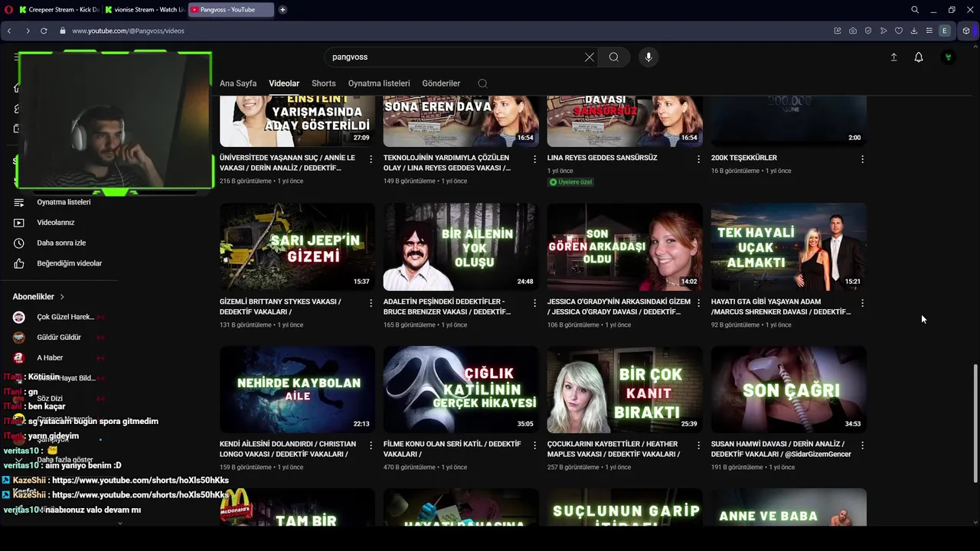The width and height of the screenshot is (980, 551).
Task: Go back with the browser back arrow
Action: pos(9,31)
